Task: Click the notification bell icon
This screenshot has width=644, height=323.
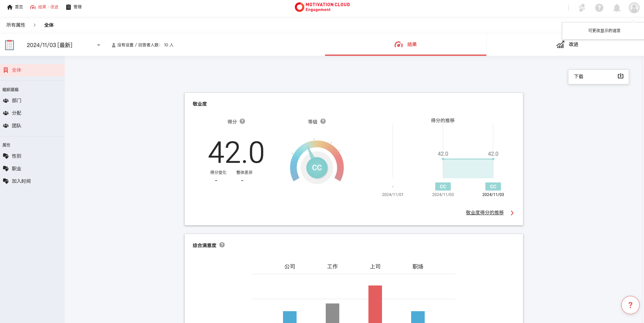Action: [x=617, y=8]
